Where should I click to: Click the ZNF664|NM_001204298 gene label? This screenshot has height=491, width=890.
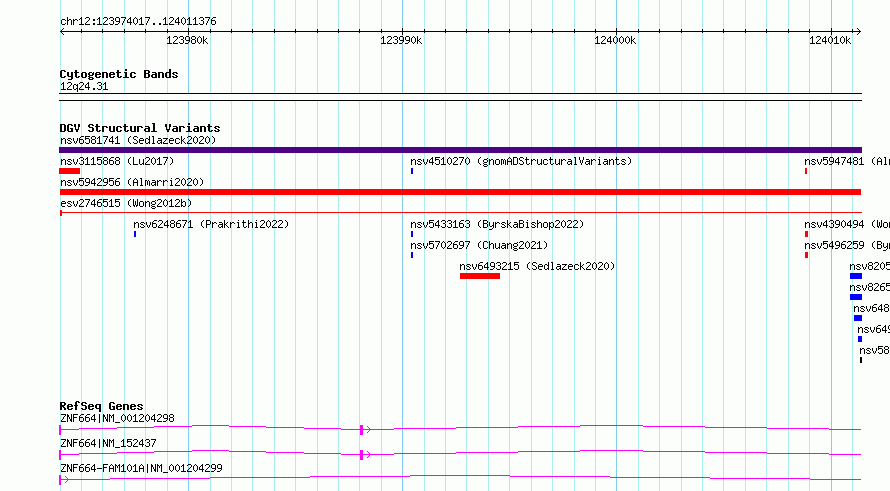tap(117, 418)
